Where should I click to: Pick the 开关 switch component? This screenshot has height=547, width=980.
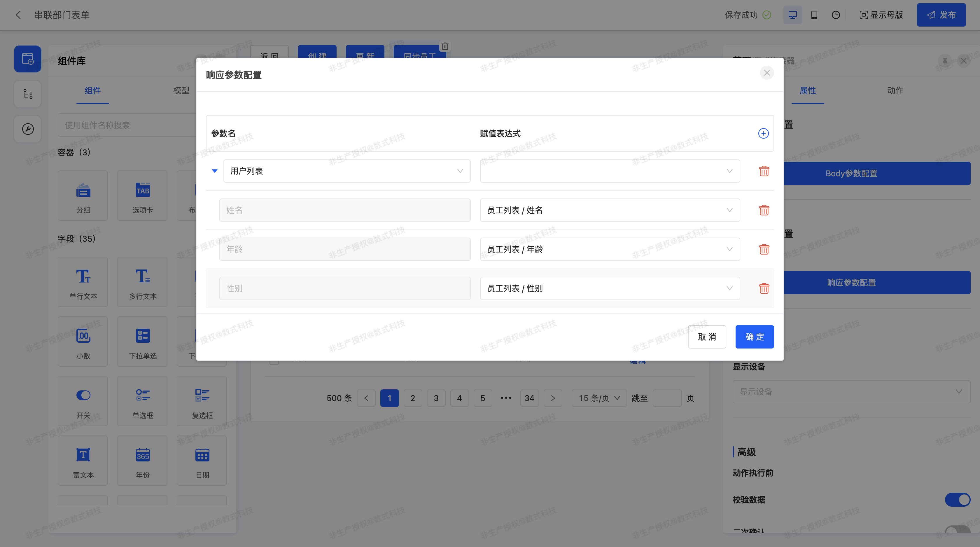click(83, 401)
